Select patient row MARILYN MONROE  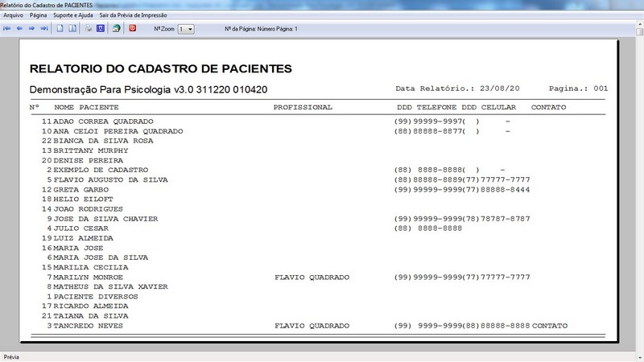288,277
